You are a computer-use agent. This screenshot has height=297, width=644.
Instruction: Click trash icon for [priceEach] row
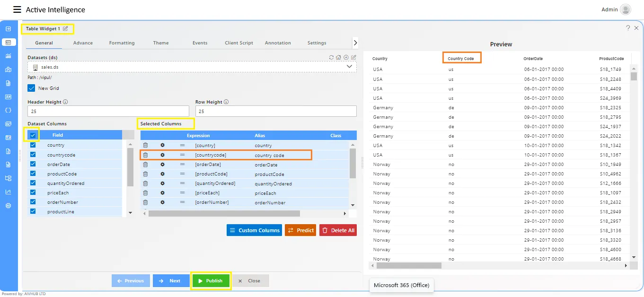coord(145,193)
